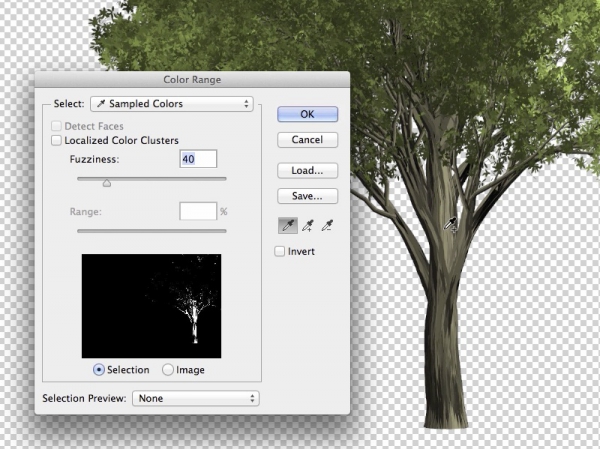Viewport: 600px width, 449px height.
Task: Focus the Fuzziness value field
Action: [x=198, y=159]
